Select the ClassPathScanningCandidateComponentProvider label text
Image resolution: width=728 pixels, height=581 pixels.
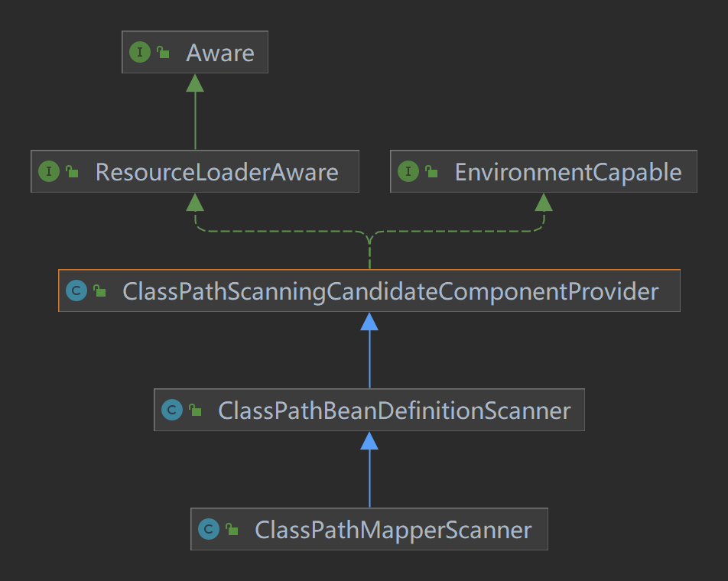coord(390,291)
